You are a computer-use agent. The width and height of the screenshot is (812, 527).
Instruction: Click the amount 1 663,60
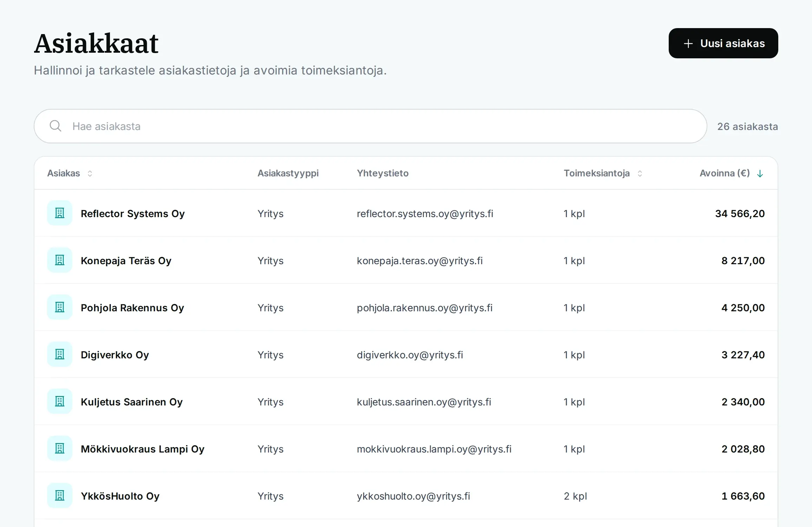tap(743, 496)
